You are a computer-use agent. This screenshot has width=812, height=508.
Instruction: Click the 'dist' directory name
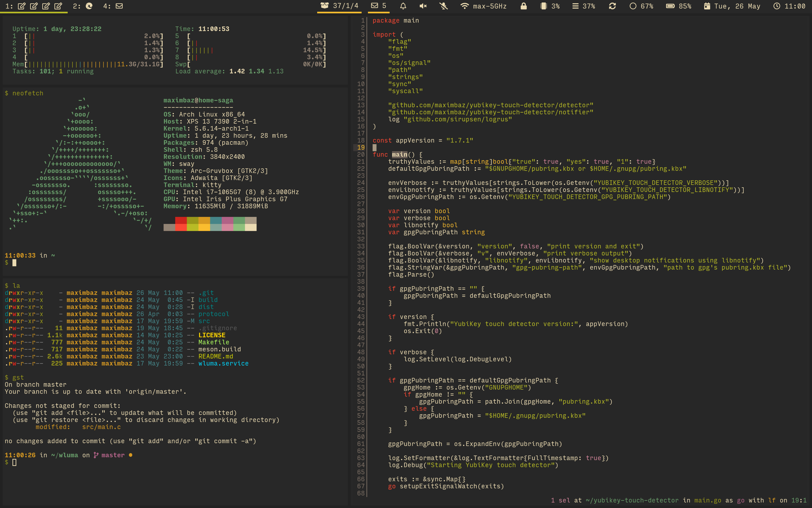(x=206, y=307)
